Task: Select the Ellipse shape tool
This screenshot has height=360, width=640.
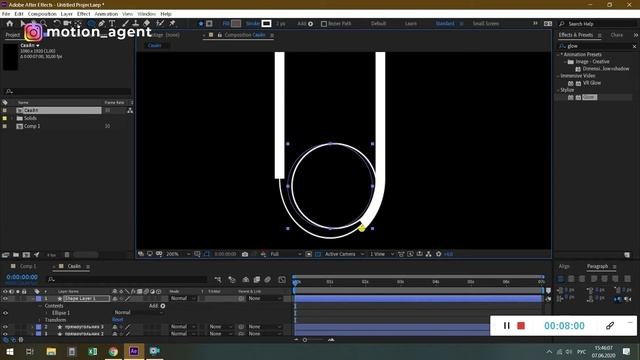Action: point(91,24)
